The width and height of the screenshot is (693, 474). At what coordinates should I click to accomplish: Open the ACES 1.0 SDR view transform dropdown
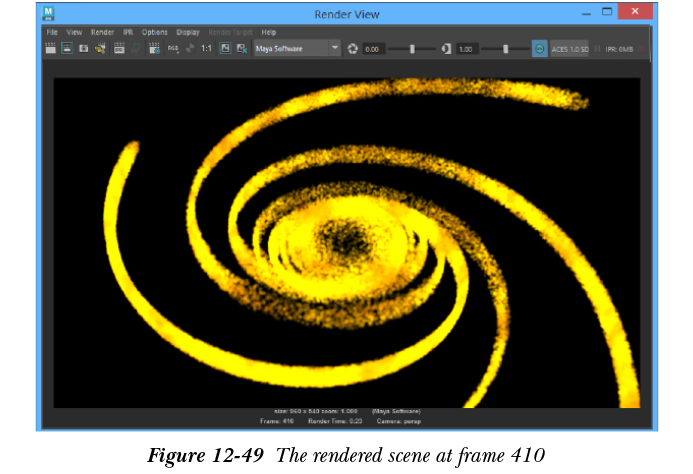(x=569, y=48)
